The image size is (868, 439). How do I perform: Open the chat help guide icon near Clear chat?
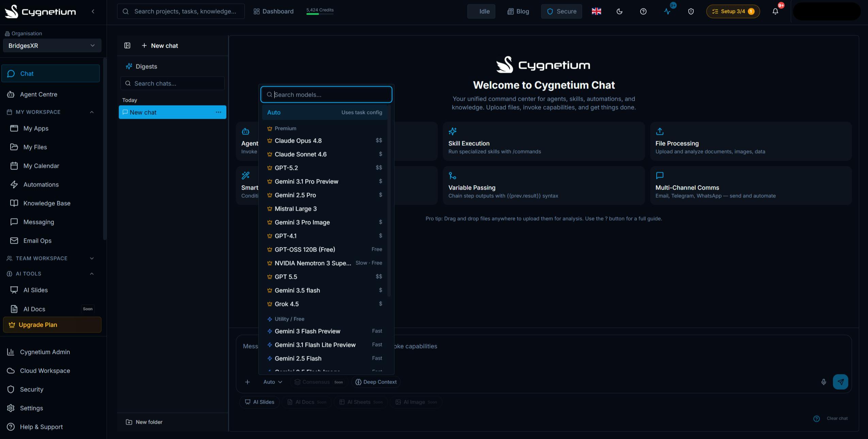[x=817, y=419]
